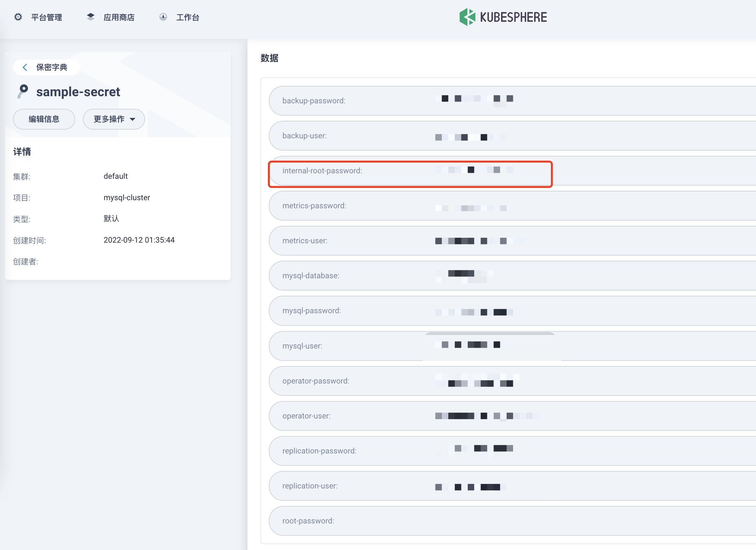Click the project value mysql-cluster
756x550 pixels.
[127, 198]
